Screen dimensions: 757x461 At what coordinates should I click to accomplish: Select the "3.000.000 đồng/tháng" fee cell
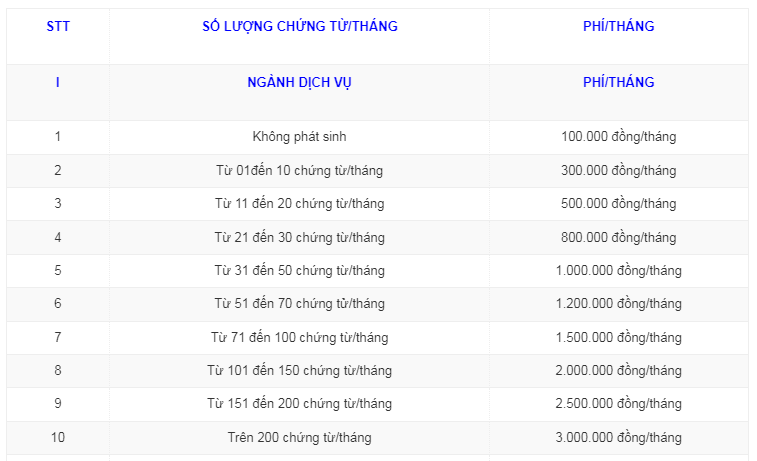pyautogui.click(x=618, y=438)
